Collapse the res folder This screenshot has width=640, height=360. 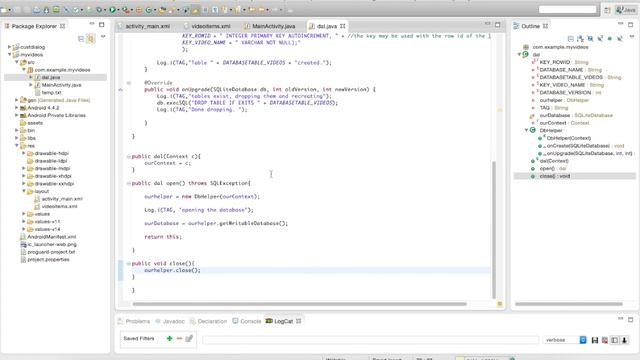pyautogui.click(x=17, y=145)
